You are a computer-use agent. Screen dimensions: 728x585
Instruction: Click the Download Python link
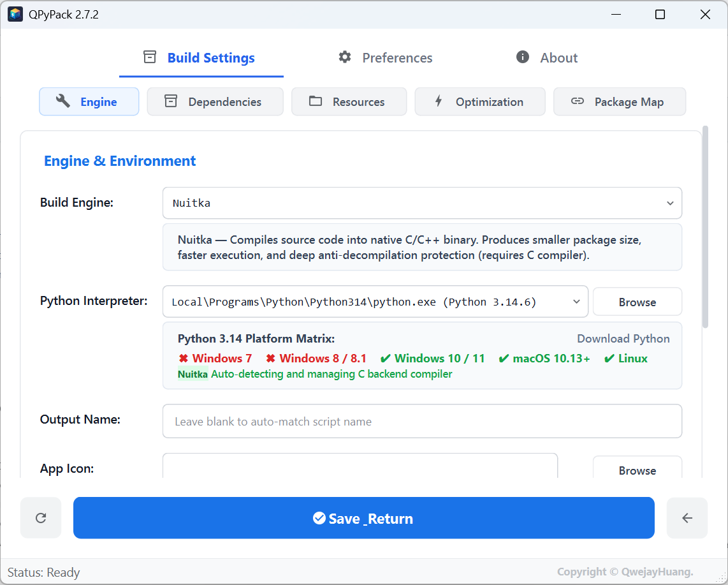[623, 339]
